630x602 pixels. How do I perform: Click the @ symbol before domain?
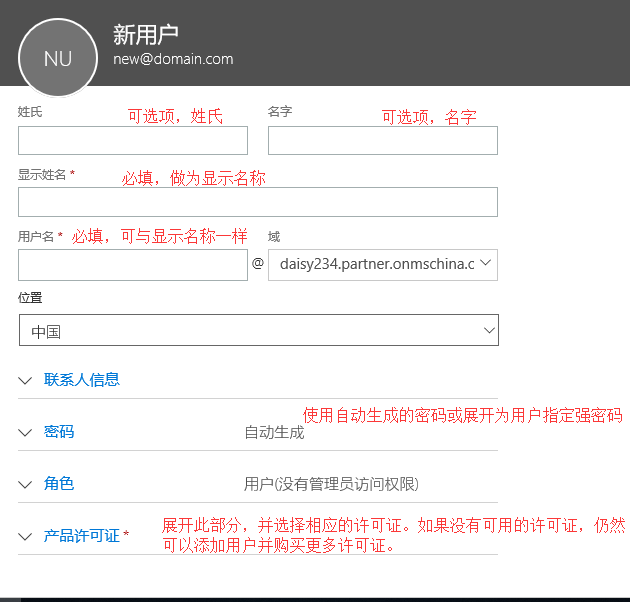[257, 264]
